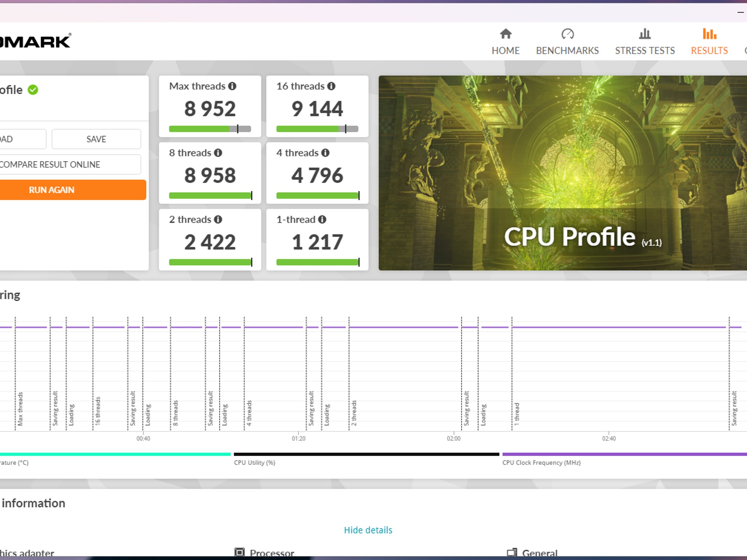Viewport: 747px width, 560px height.
Task: Click the 8 958 score value
Action: click(x=210, y=175)
